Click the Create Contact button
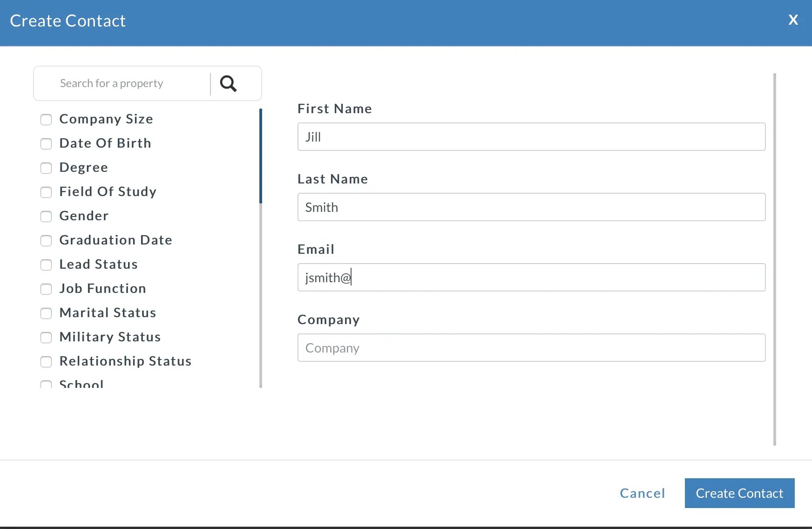This screenshot has width=812, height=529. pos(739,493)
